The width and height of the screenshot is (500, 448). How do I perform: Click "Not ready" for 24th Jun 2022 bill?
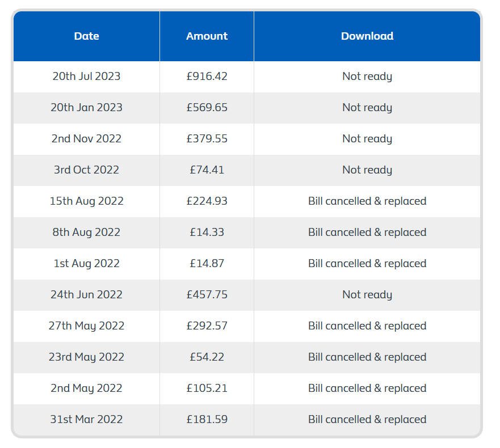[367, 295]
